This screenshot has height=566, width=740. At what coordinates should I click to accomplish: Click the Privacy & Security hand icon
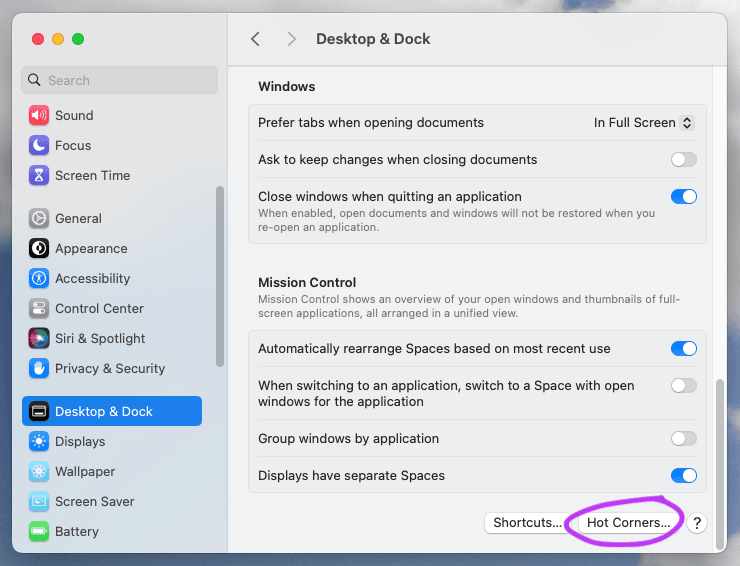pyautogui.click(x=39, y=369)
